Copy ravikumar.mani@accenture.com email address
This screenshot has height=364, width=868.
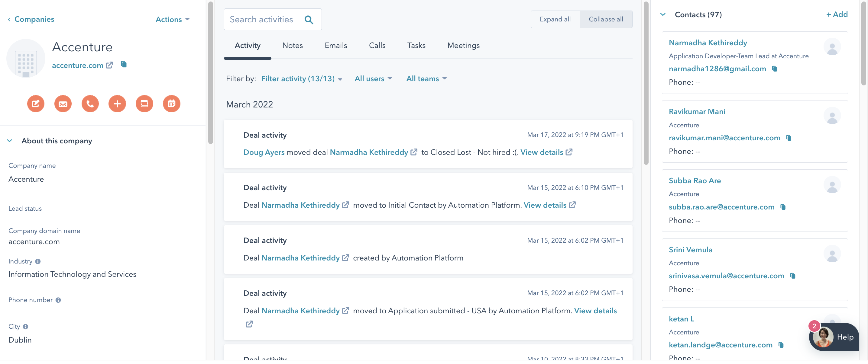[789, 138]
